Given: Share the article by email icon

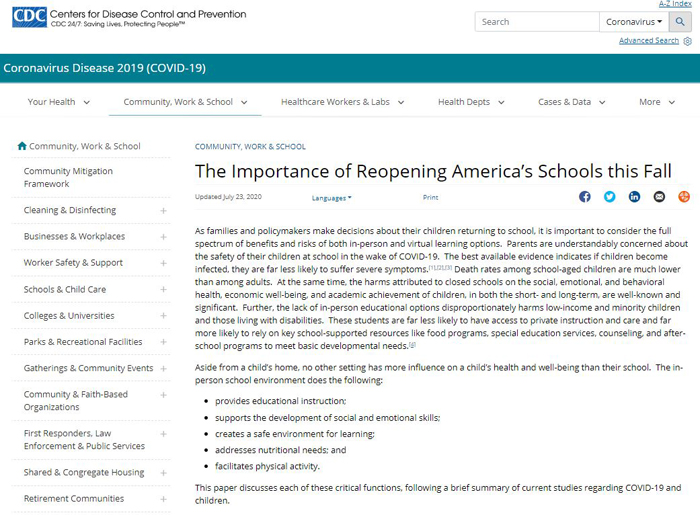Looking at the screenshot, I should coord(659,196).
